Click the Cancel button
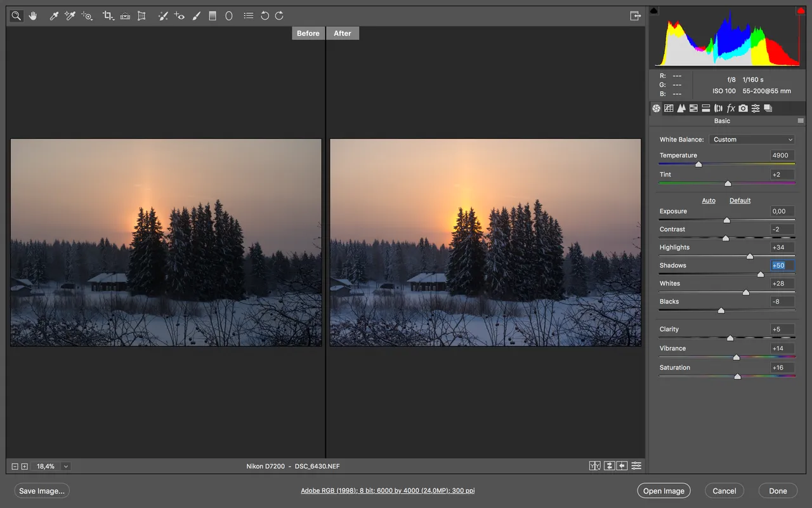The width and height of the screenshot is (812, 508). click(x=724, y=491)
